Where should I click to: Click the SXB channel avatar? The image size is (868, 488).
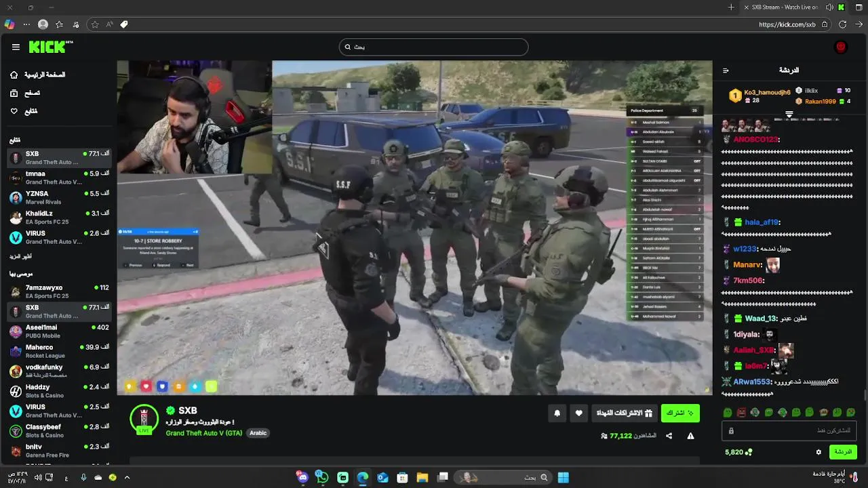pyautogui.click(x=144, y=419)
